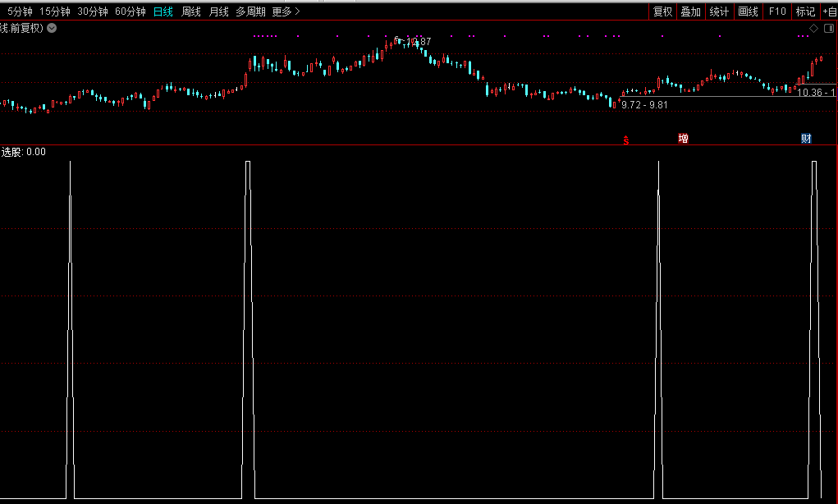
Task: Click the red S marker icon
Action: [625, 140]
